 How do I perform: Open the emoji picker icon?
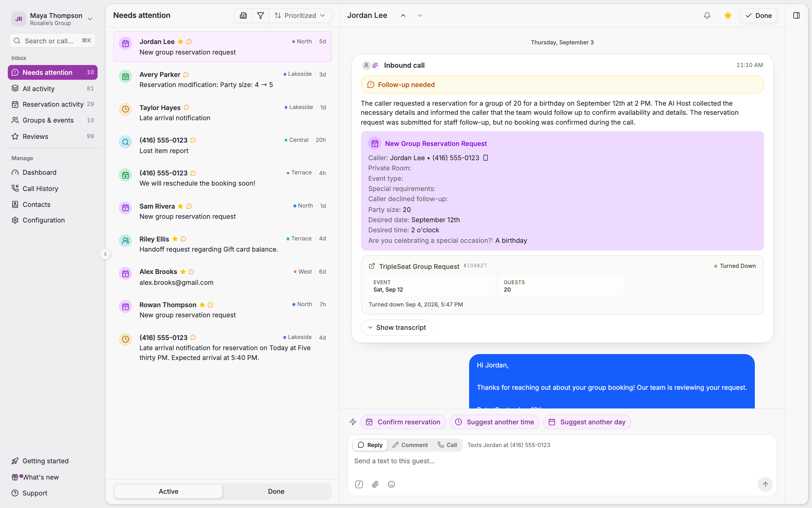[x=391, y=484]
